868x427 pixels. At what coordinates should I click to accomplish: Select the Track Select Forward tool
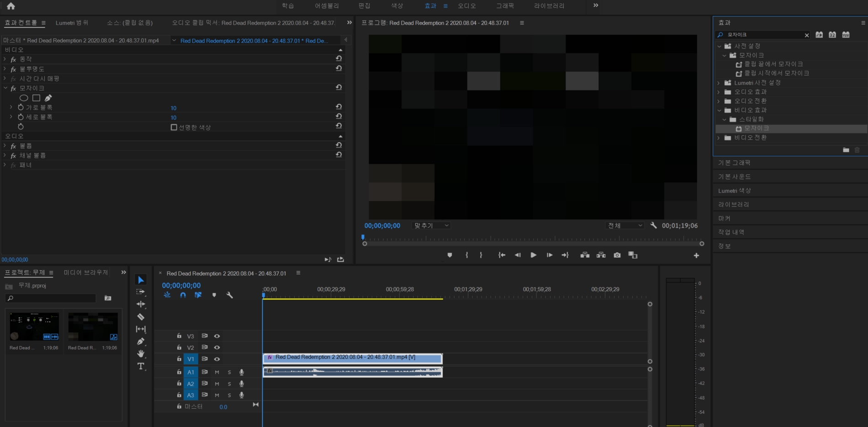[141, 292]
